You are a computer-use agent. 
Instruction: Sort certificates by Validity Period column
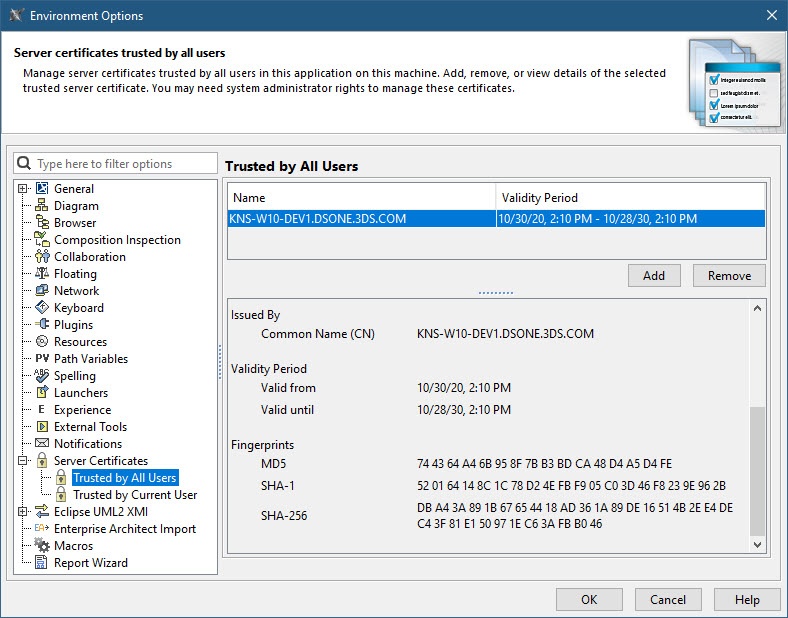[x=630, y=198]
